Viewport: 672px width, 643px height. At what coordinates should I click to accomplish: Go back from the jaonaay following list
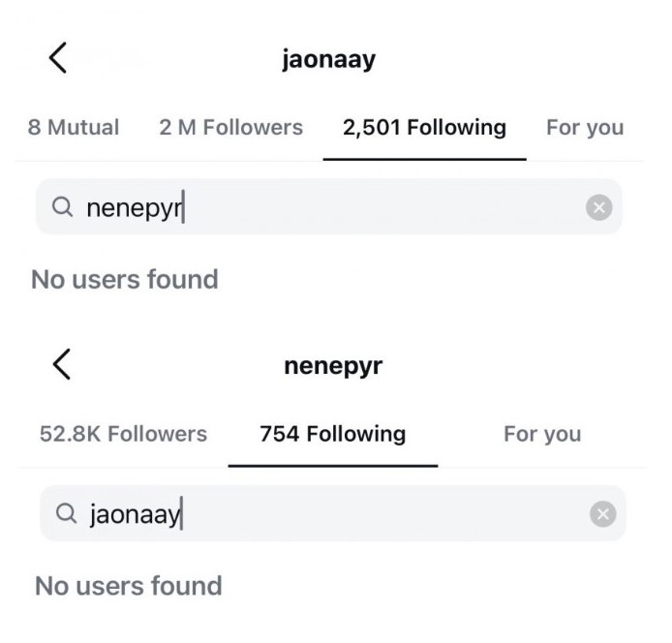tap(58, 58)
